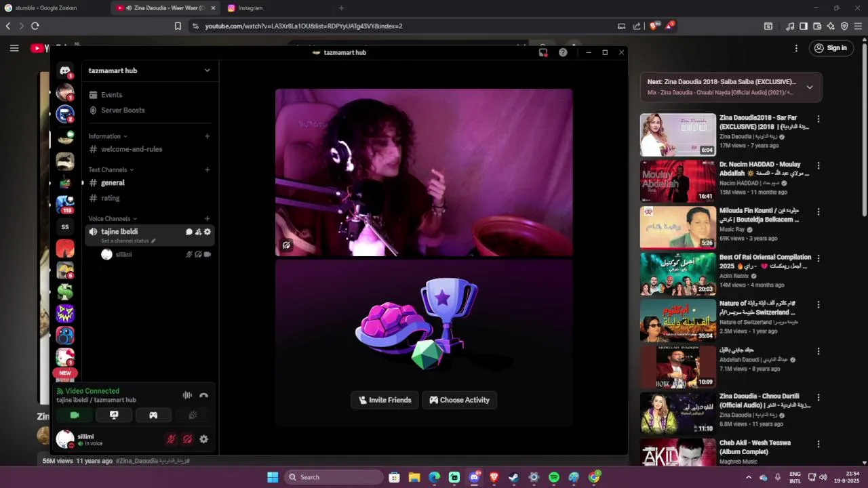This screenshot has height=488, width=868.
Task: Play Zina Daoudia Sar Far video
Action: [x=678, y=134]
